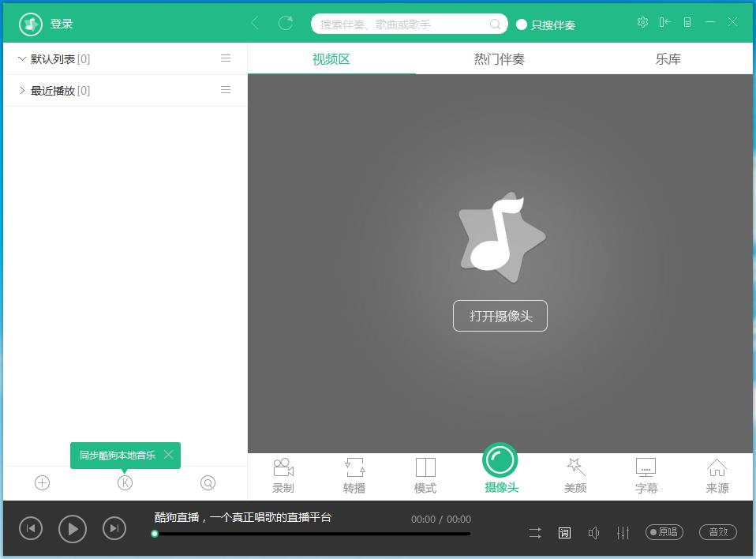
Task: Expand the 最近播放 list
Action: [22, 90]
